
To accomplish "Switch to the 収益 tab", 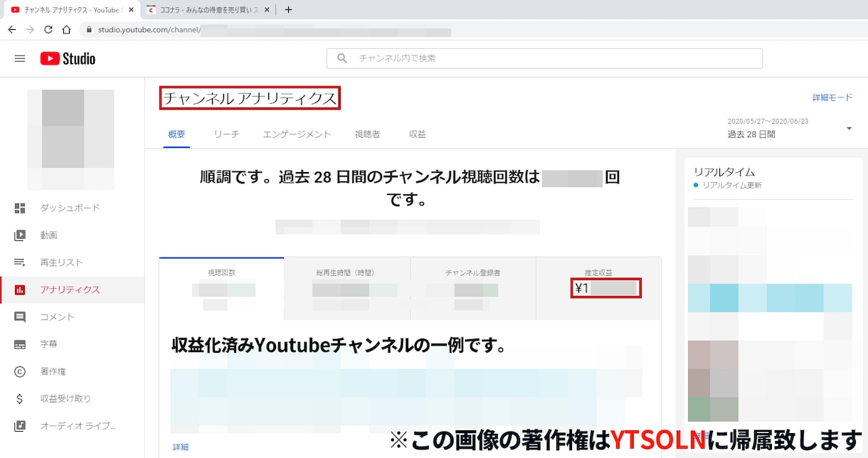I will 418,134.
